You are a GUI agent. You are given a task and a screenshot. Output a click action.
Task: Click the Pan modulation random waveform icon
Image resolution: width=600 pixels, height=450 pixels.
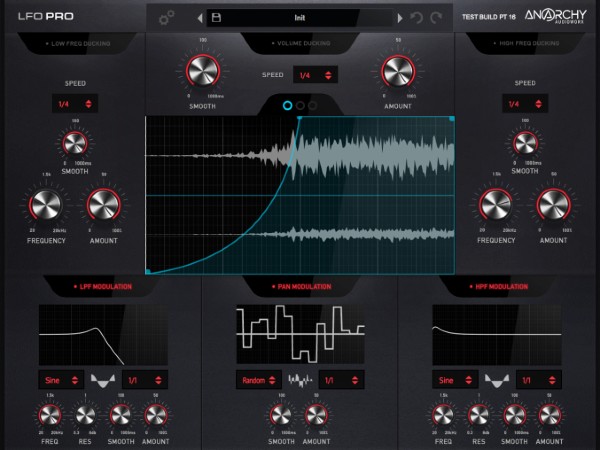(300, 380)
